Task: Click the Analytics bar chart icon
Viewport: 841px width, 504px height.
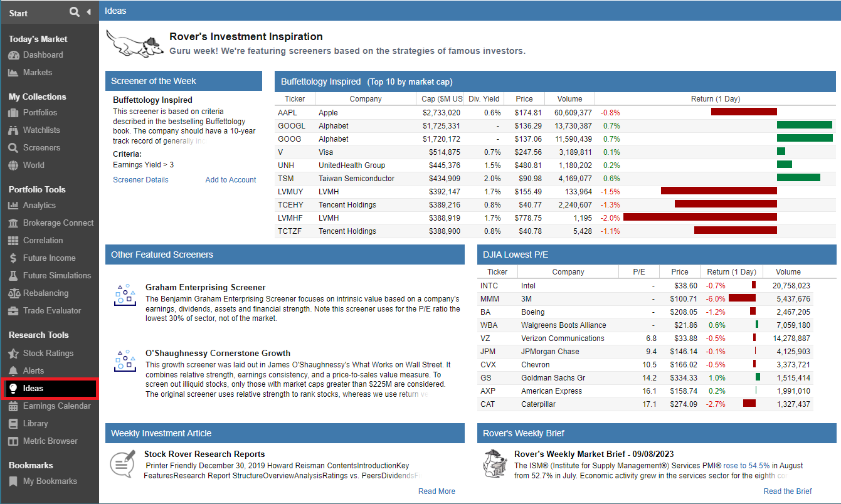Action: click(13, 206)
